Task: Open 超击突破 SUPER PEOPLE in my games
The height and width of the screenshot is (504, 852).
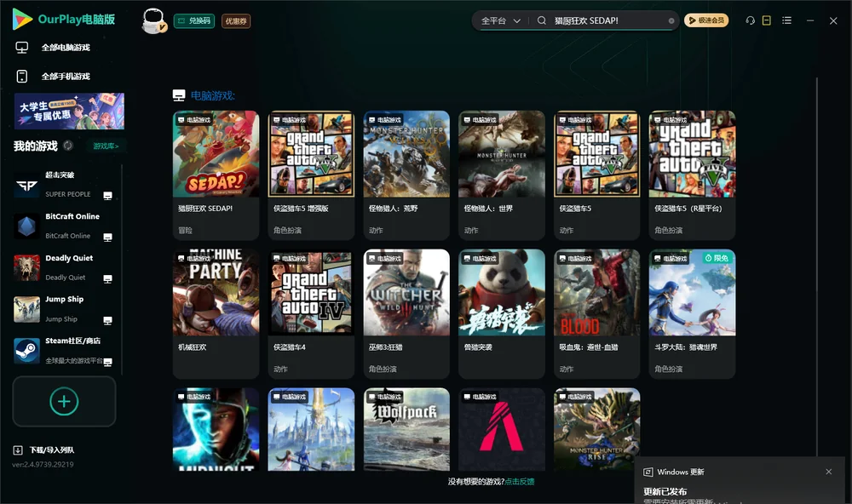Action: pyautogui.click(x=64, y=185)
